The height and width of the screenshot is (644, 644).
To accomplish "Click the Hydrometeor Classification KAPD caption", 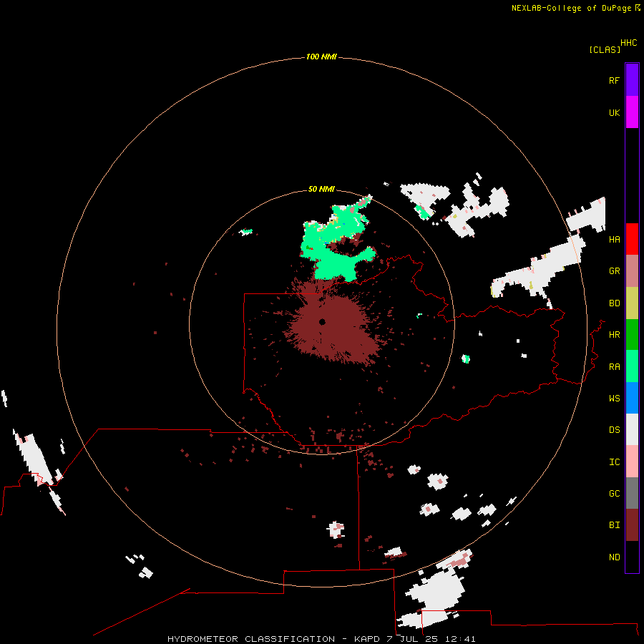I will pos(321,639).
